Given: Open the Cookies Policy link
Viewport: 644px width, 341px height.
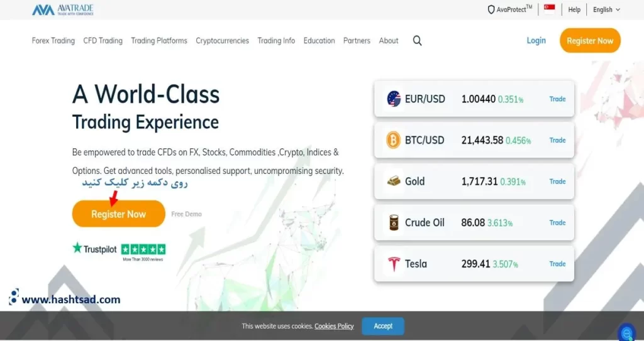Looking at the screenshot, I should coord(334,327).
